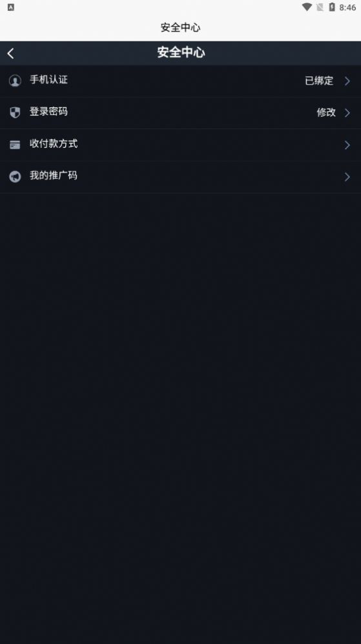The image size is (361, 644).
Task: Tap the no-SIM signal icon
Action: (320, 7)
